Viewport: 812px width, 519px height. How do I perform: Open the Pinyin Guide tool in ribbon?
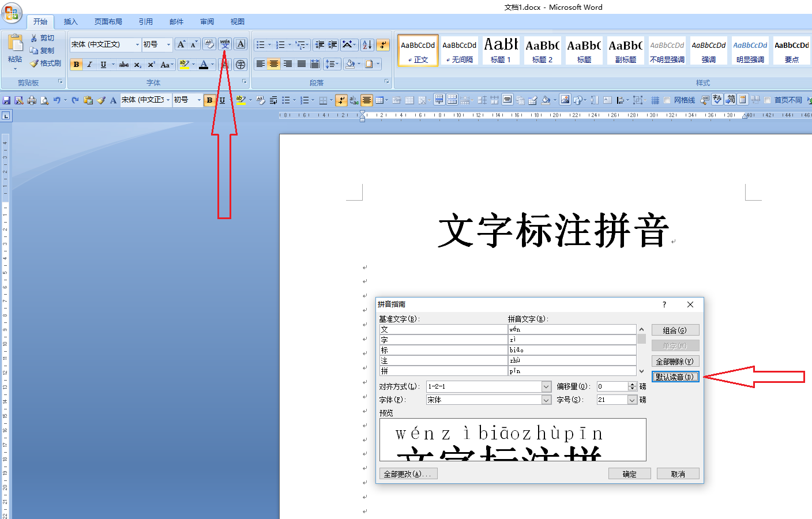tap(225, 44)
